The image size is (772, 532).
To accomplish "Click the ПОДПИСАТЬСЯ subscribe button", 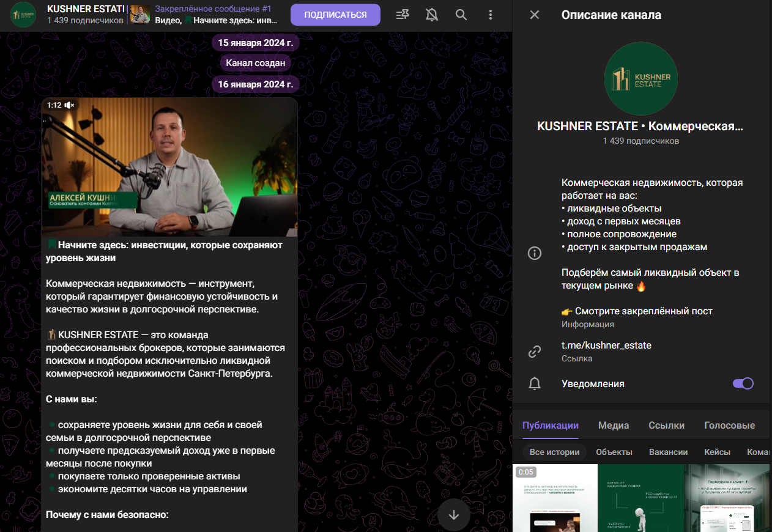I will tap(335, 15).
